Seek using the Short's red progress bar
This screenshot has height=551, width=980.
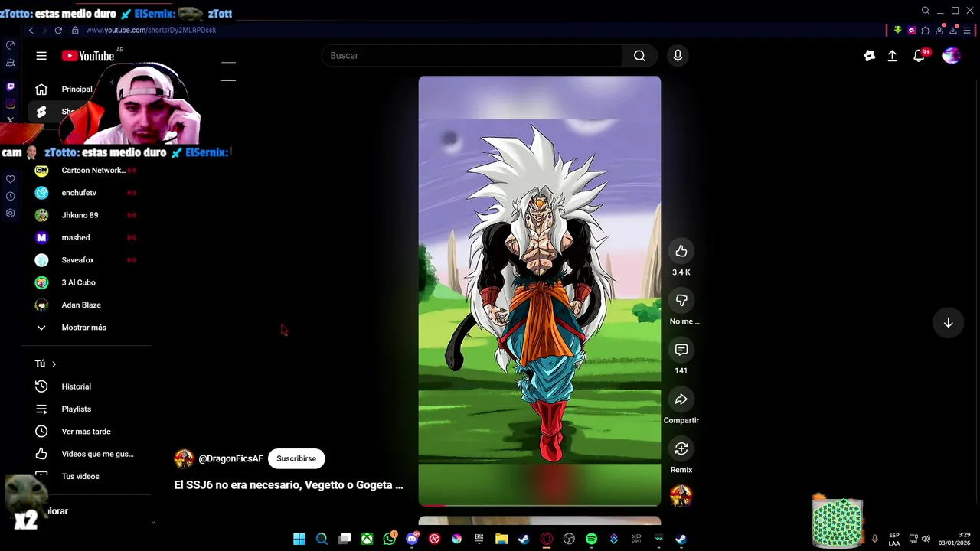[540, 505]
